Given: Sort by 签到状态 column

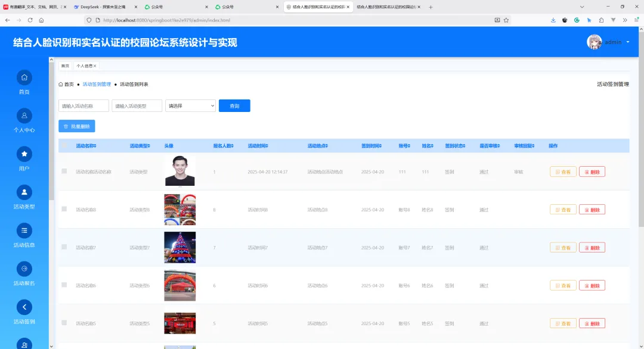Looking at the screenshot, I should coord(455,145).
